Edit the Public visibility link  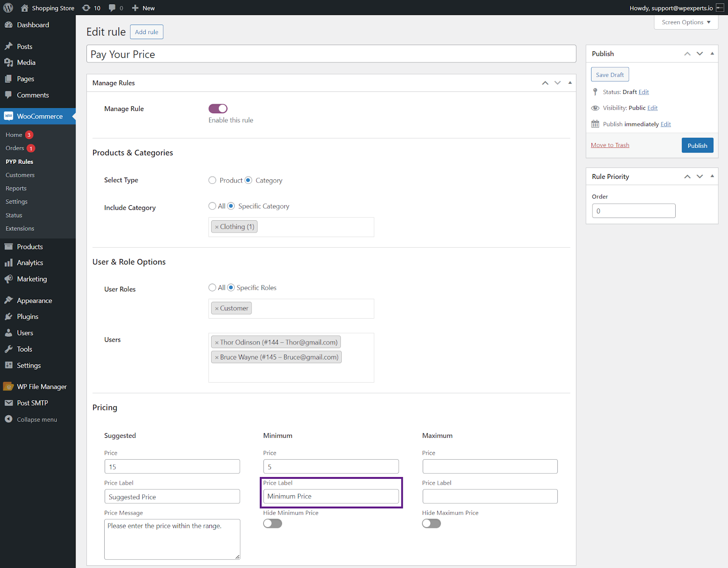click(x=652, y=108)
